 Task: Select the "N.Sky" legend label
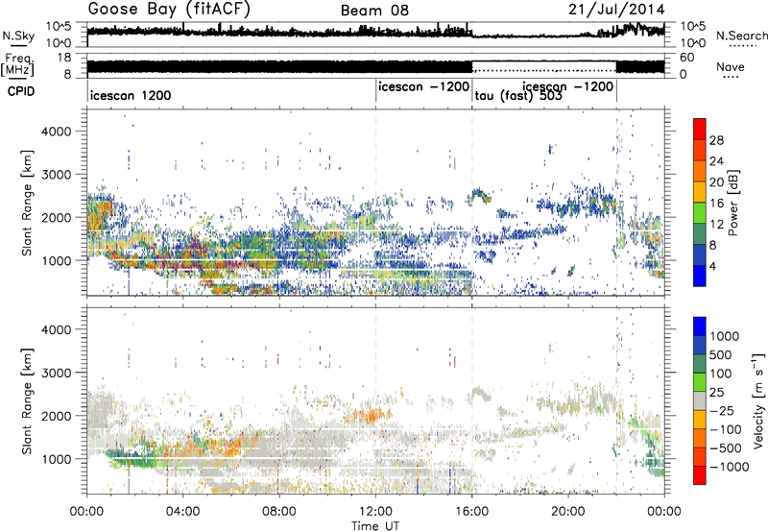click(x=18, y=36)
